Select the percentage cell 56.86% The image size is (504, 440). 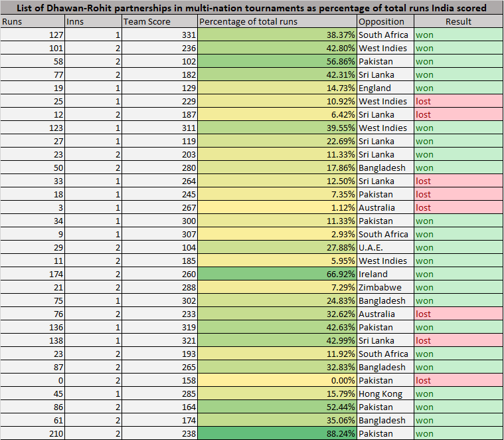pos(277,61)
